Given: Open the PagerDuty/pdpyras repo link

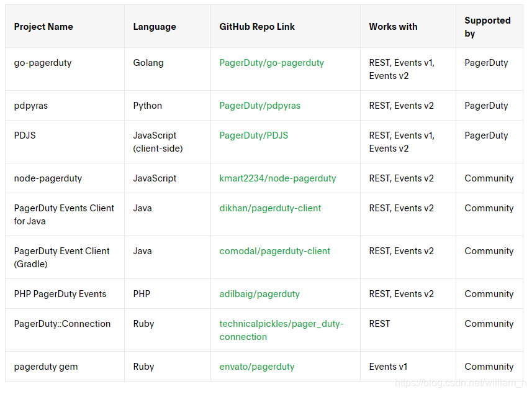Looking at the screenshot, I should [259, 106].
